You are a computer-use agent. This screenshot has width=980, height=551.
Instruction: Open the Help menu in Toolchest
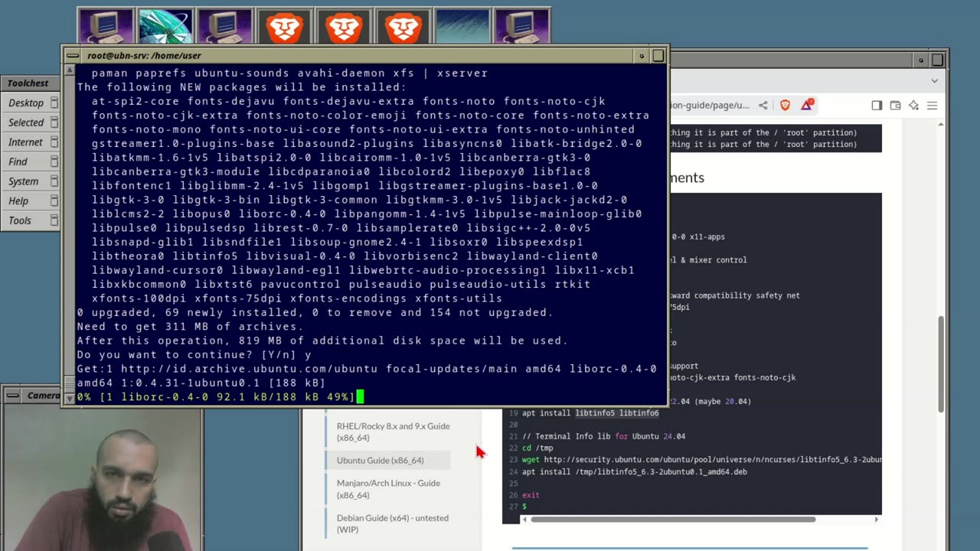(x=18, y=201)
